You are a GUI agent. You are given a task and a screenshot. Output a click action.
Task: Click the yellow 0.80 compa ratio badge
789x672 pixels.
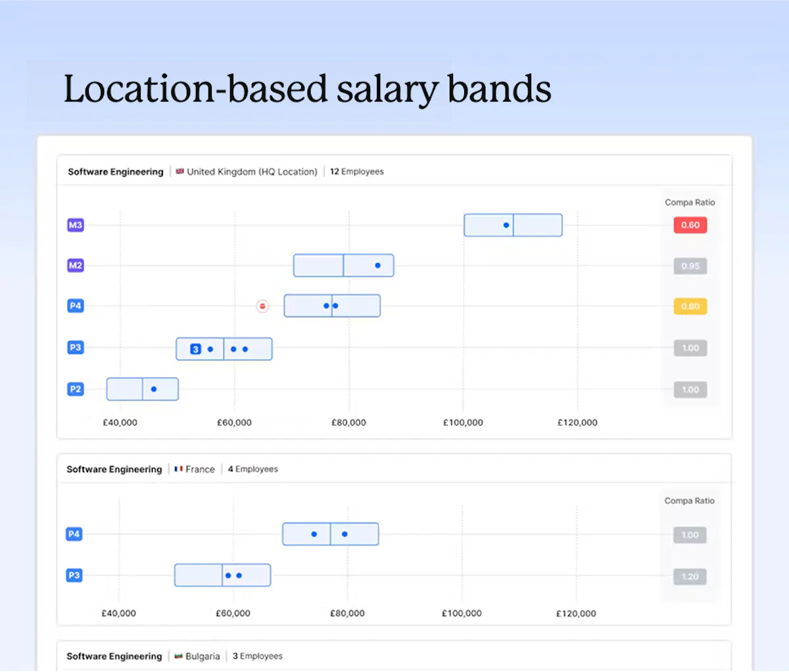point(690,306)
